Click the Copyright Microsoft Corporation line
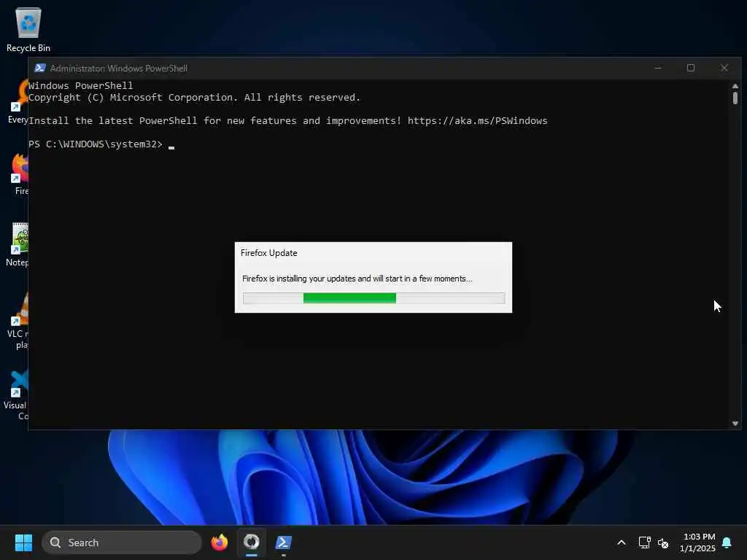This screenshot has width=747, height=560. click(x=194, y=97)
